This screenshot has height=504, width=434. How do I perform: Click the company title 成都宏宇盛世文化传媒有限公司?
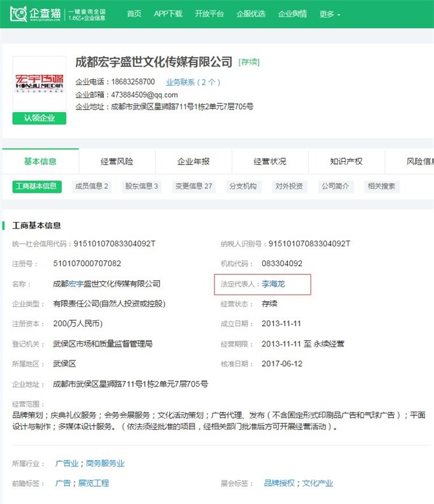click(154, 62)
